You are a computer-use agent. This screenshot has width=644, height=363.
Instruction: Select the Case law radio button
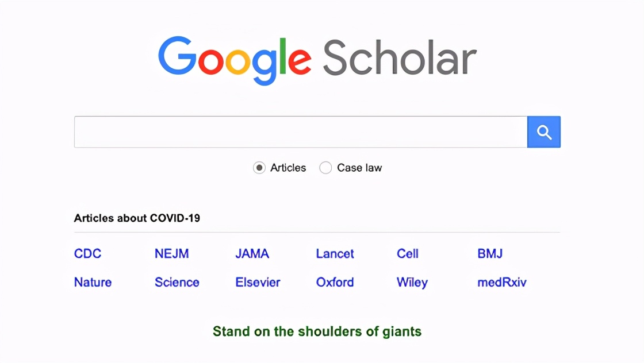pos(325,168)
